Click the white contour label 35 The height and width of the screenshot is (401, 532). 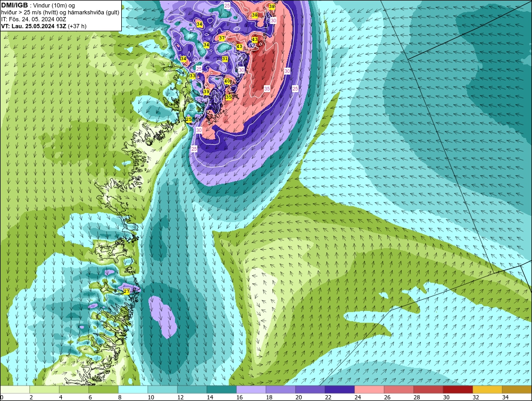(x=267, y=88)
